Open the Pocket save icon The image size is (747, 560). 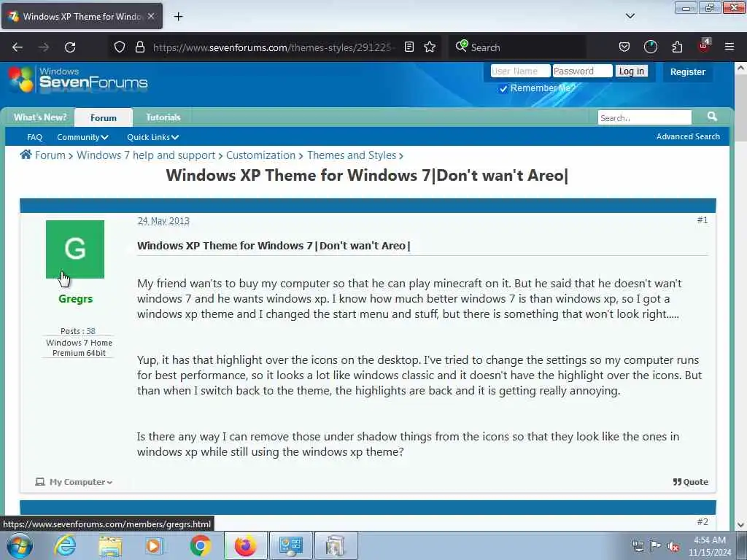tap(624, 47)
